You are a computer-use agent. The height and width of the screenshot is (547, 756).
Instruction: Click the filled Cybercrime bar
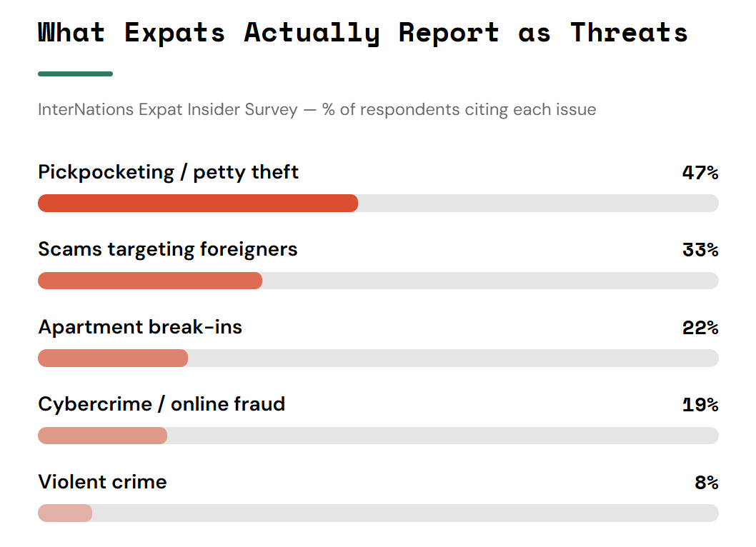(103, 436)
